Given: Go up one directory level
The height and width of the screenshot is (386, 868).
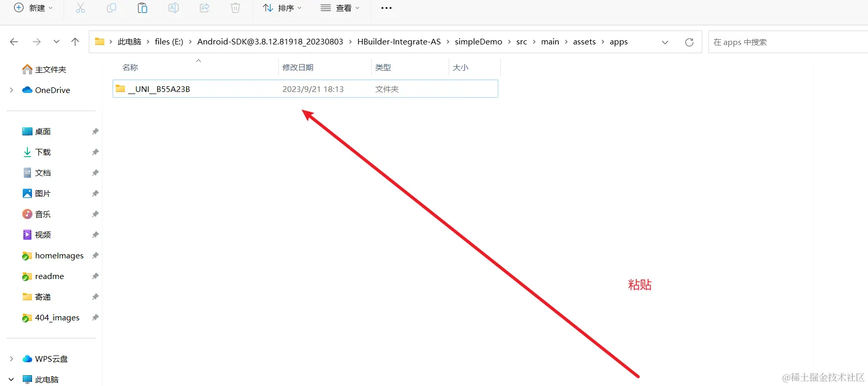Looking at the screenshot, I should point(75,42).
